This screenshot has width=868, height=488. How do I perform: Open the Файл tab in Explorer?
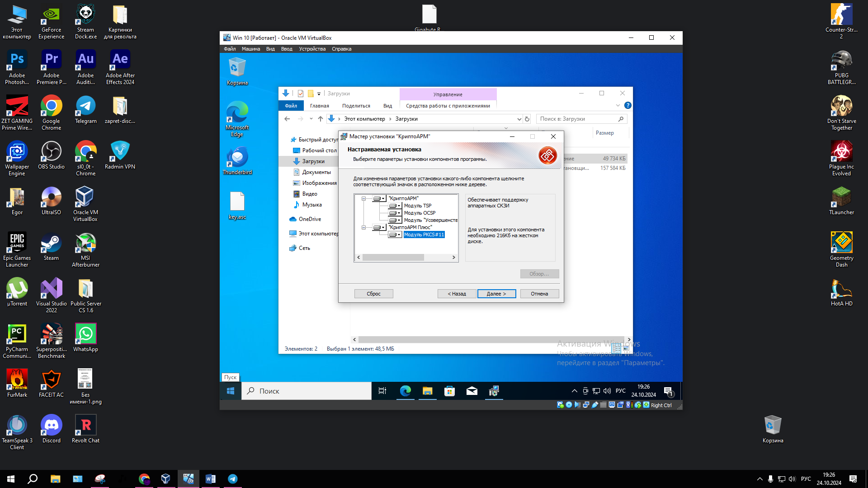tap(291, 106)
